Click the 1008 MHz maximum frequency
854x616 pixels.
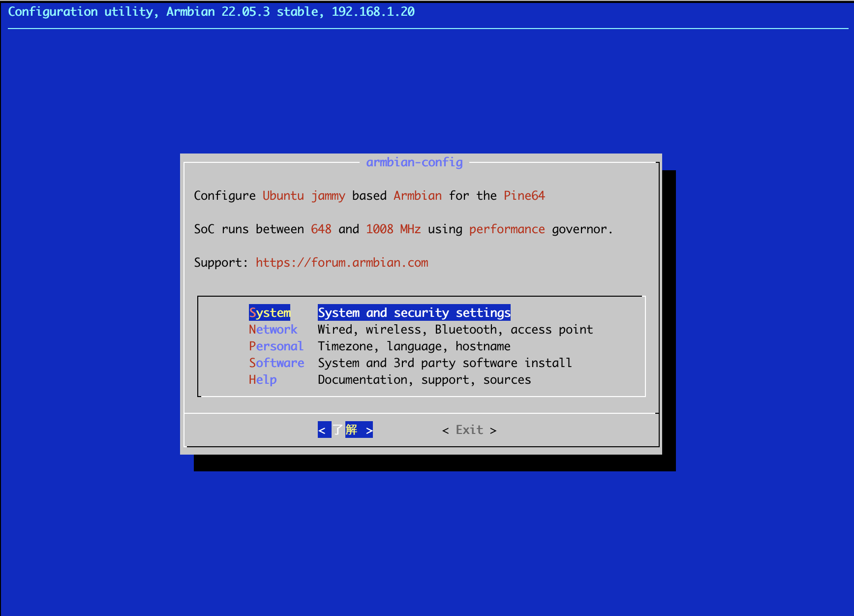(x=393, y=229)
